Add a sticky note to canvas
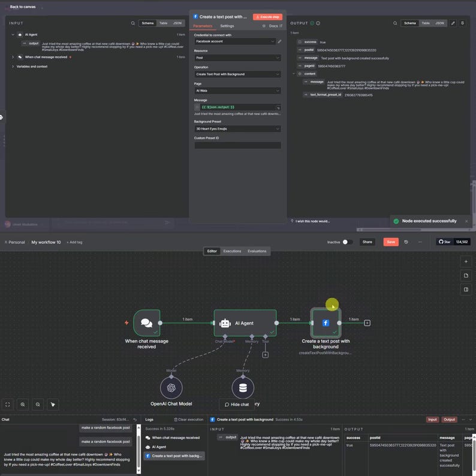The width and height of the screenshot is (476, 476). (466, 276)
